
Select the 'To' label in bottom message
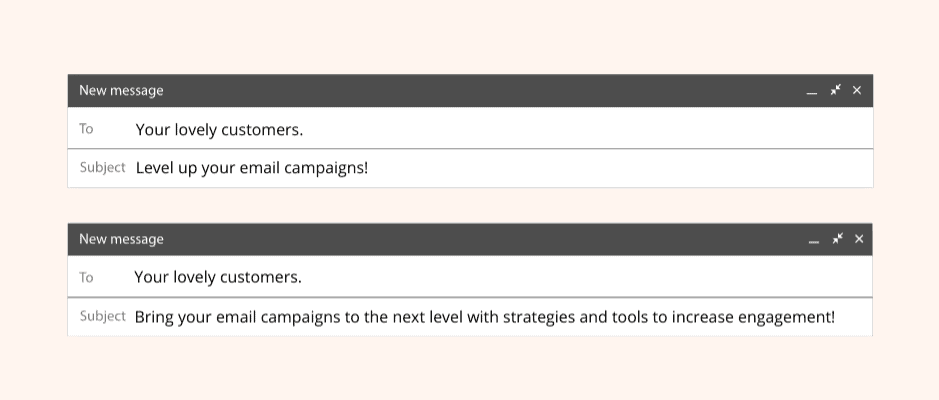[86, 277]
